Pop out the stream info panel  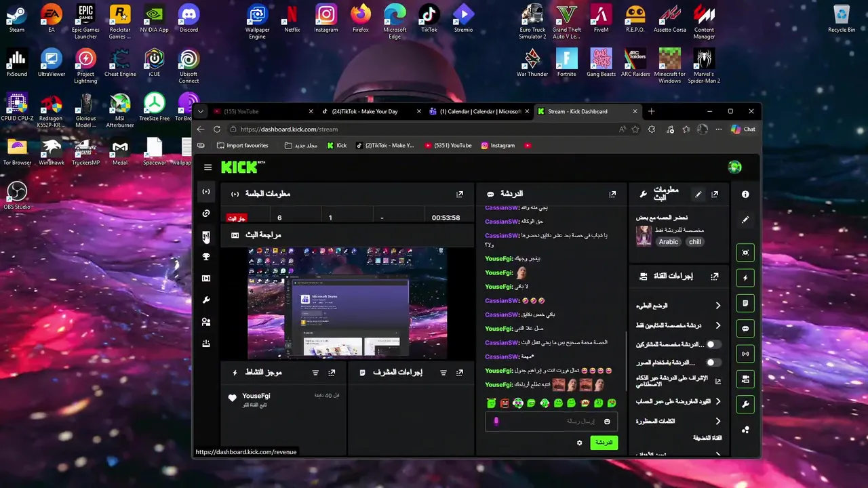click(715, 194)
